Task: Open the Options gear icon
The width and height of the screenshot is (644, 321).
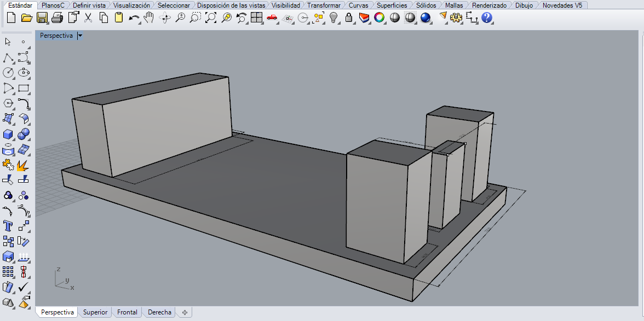Action: (456, 18)
